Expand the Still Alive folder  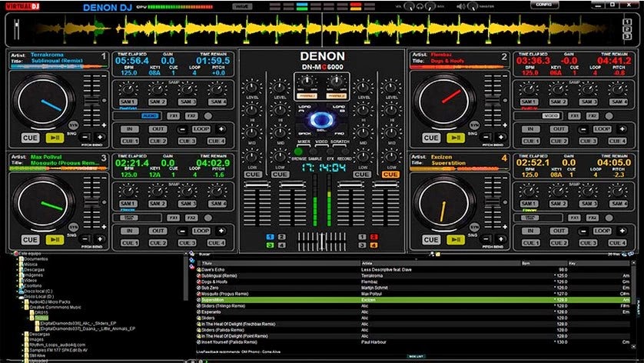[x=23, y=355]
